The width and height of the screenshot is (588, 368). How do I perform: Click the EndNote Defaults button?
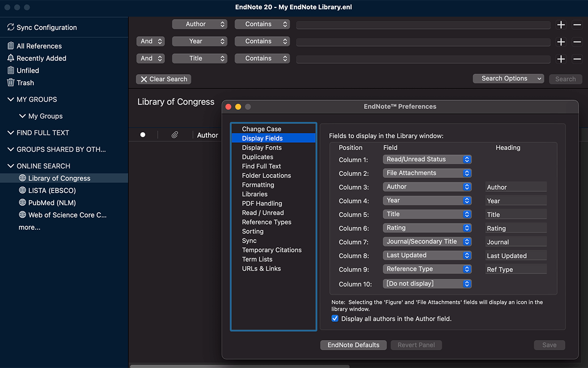353,345
